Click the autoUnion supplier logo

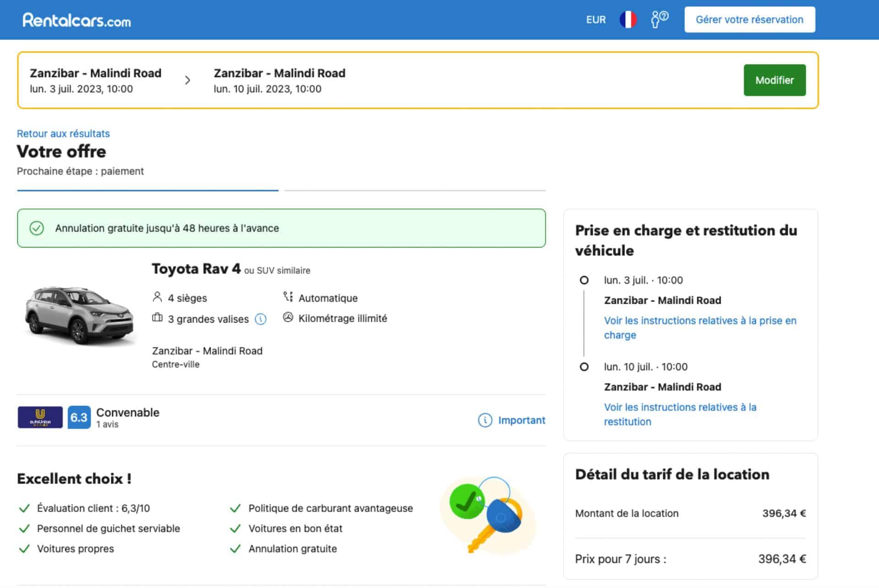40,417
